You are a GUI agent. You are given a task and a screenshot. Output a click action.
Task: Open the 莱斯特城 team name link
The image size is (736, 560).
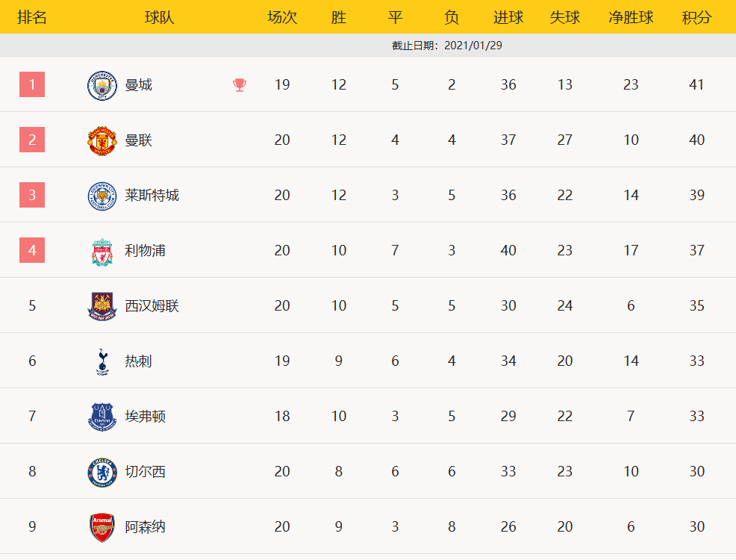click(152, 196)
